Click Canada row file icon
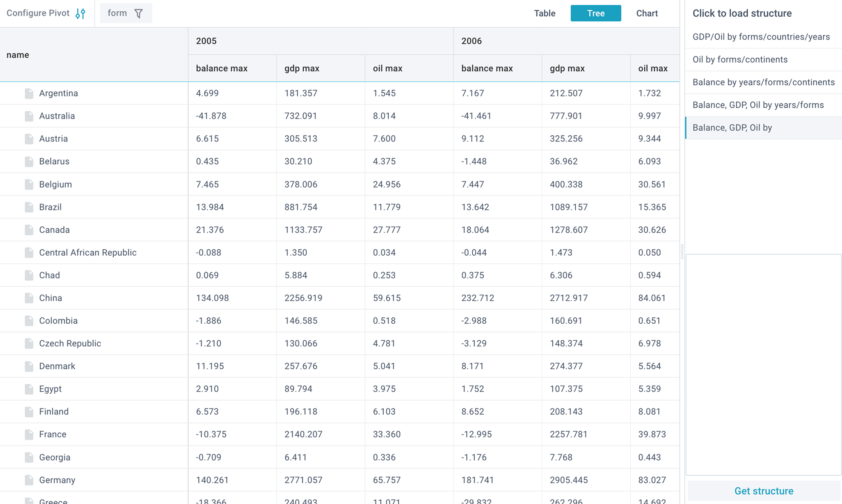 pos(29,230)
